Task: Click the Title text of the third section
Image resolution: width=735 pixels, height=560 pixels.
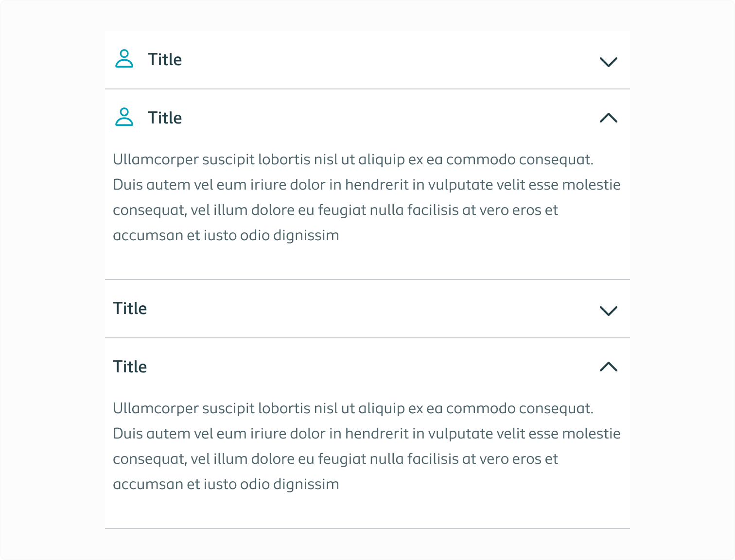Action: 130,308
